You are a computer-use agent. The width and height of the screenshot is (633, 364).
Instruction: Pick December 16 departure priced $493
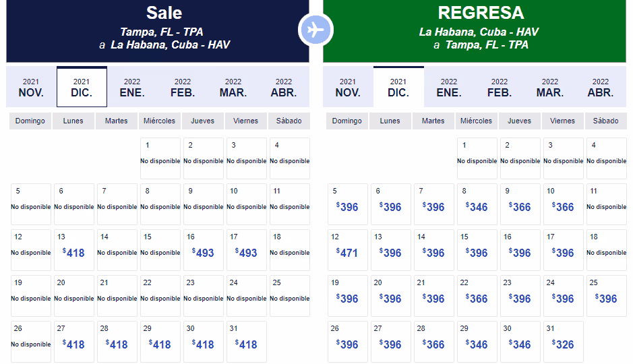(x=203, y=250)
